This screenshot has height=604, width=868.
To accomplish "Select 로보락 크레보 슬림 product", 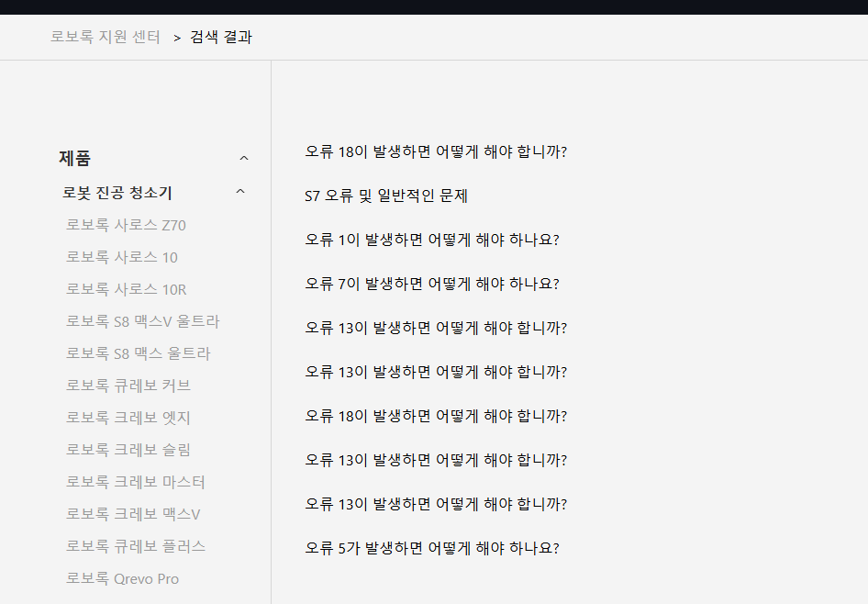I will point(128,450).
